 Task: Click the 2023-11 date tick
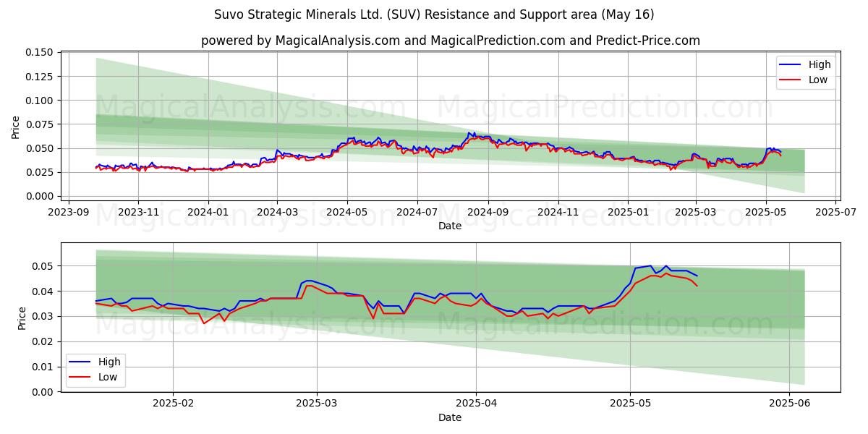(x=138, y=212)
